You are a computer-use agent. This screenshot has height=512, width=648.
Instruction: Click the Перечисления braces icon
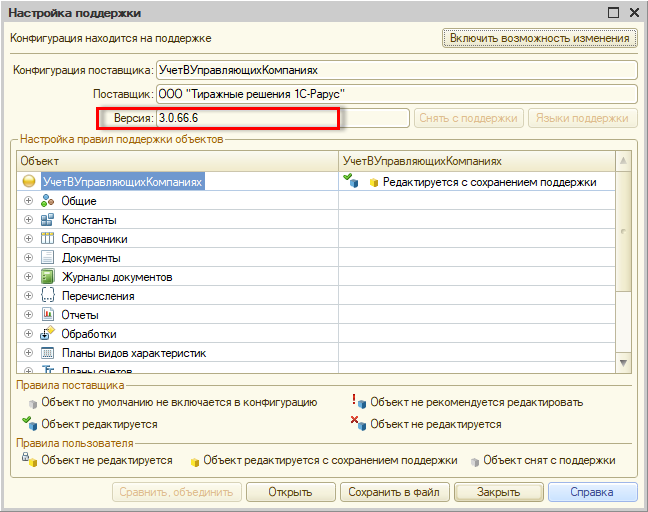tap(48, 295)
